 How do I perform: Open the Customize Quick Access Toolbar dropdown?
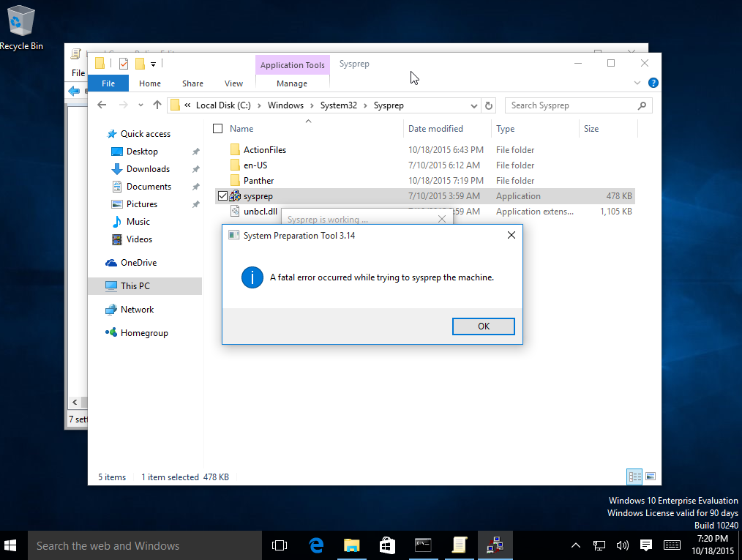(154, 64)
